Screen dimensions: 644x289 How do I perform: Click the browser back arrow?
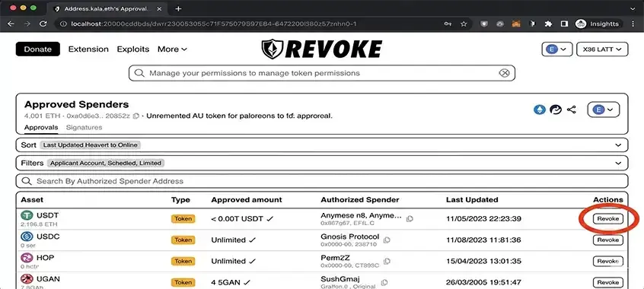point(11,24)
